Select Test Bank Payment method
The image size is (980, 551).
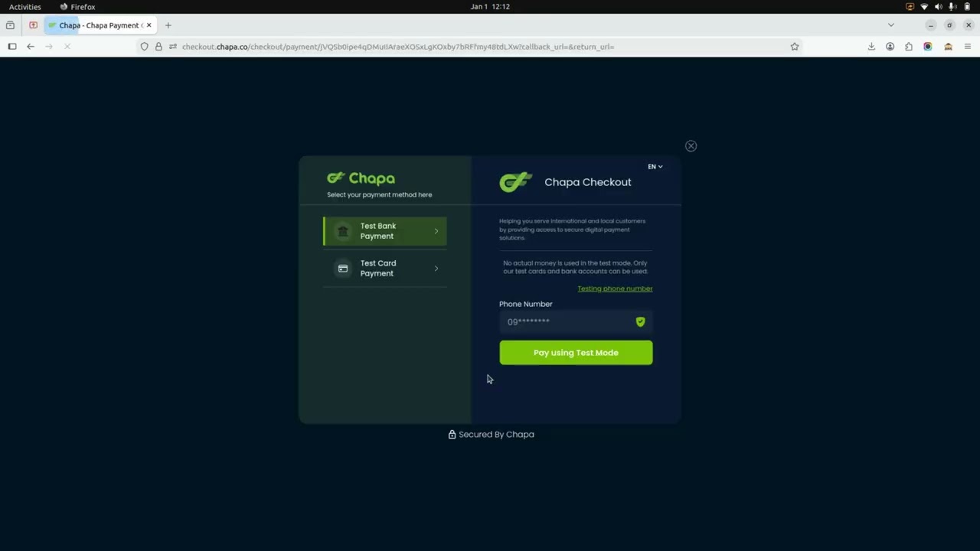(385, 231)
